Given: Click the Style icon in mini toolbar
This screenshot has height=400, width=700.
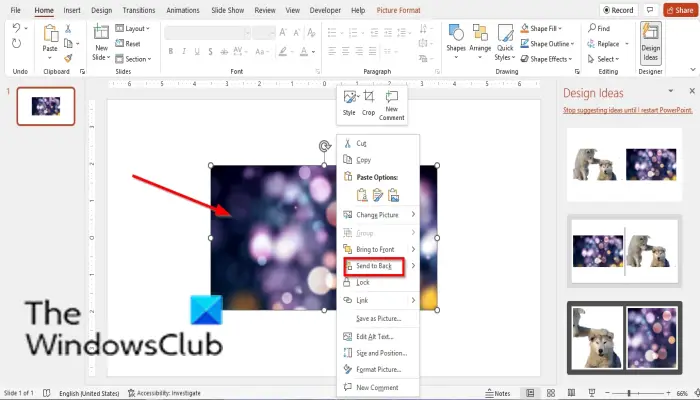Looking at the screenshot, I should (350, 97).
